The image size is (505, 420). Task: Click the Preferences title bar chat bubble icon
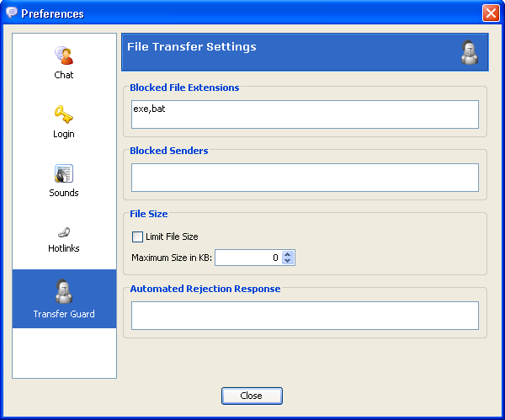[x=12, y=13]
